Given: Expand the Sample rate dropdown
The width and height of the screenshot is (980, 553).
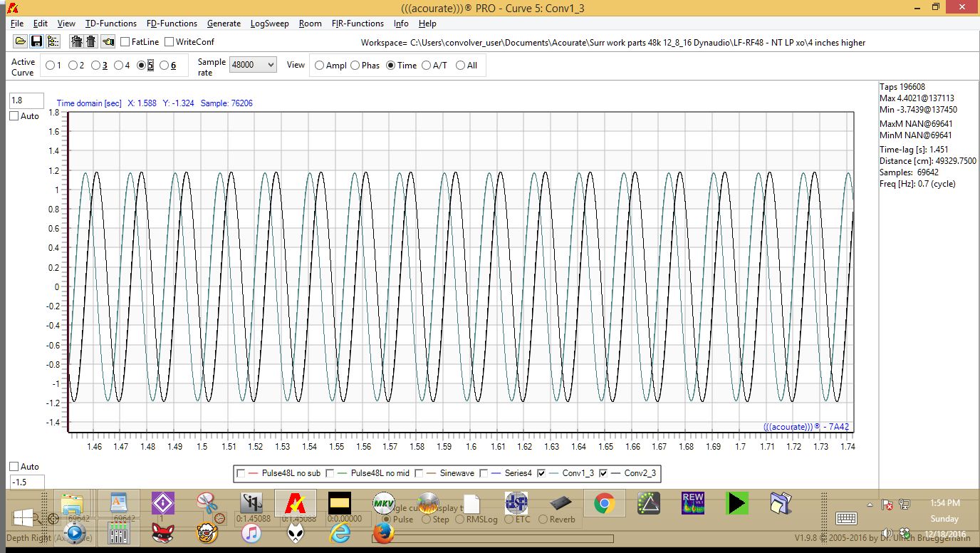Looking at the screenshot, I should pyautogui.click(x=253, y=65).
